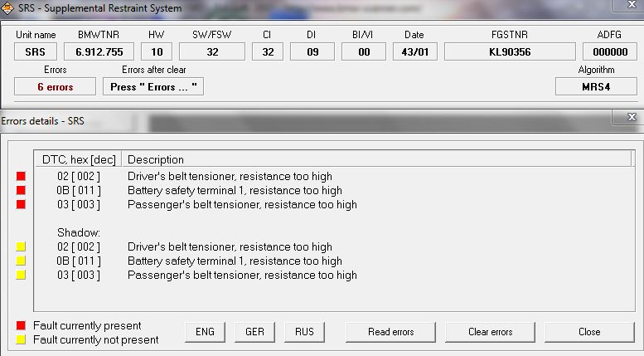The image size is (644, 356).
Task: Click the 'DTC, hex [dec]' column header
Action: tap(79, 159)
